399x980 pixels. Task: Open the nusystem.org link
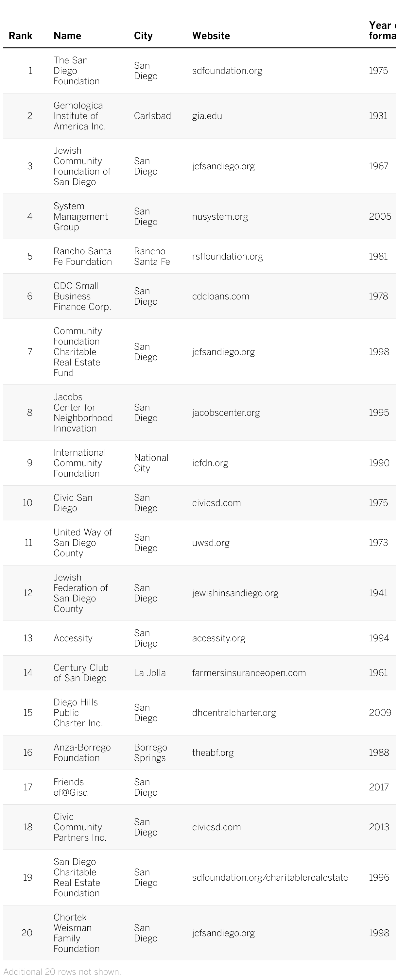220,216
